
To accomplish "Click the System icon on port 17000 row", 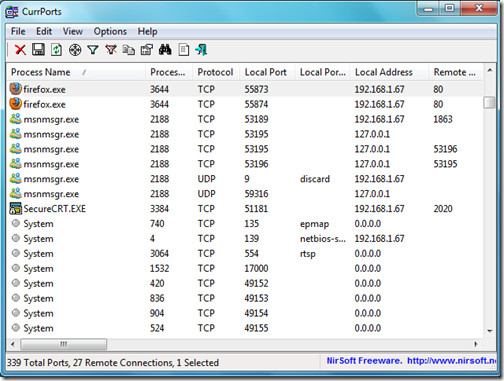I will (16, 268).
